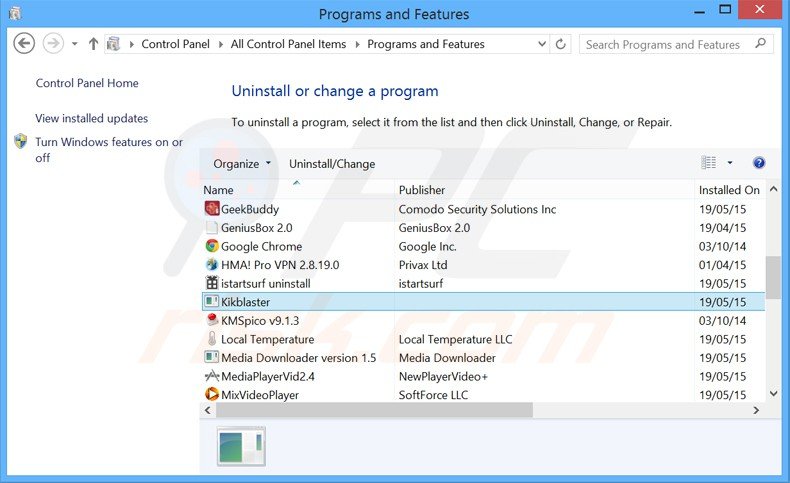Select GeekBuddy program icon
Image resolution: width=790 pixels, height=483 pixels.
[212, 208]
